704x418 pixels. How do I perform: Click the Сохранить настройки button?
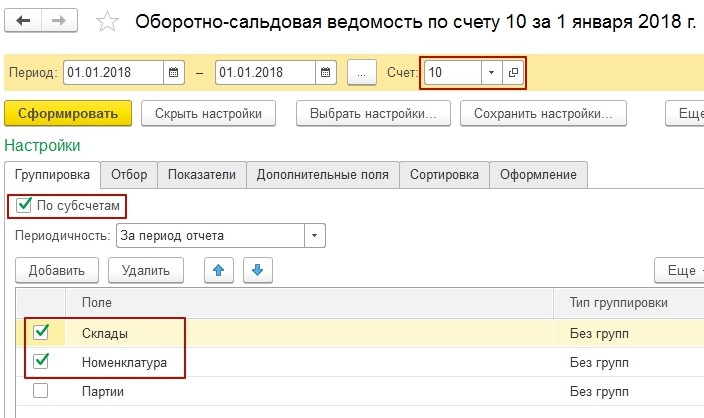pos(543,113)
